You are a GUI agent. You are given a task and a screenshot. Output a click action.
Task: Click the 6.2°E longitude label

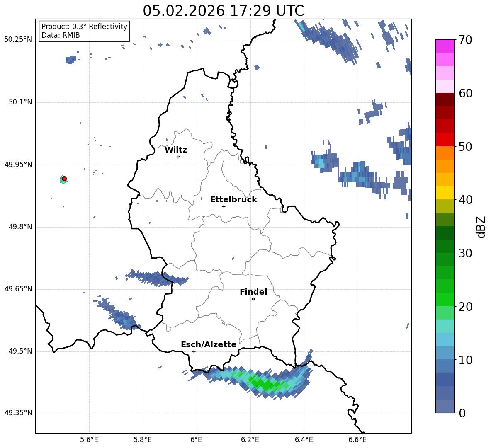click(x=250, y=440)
